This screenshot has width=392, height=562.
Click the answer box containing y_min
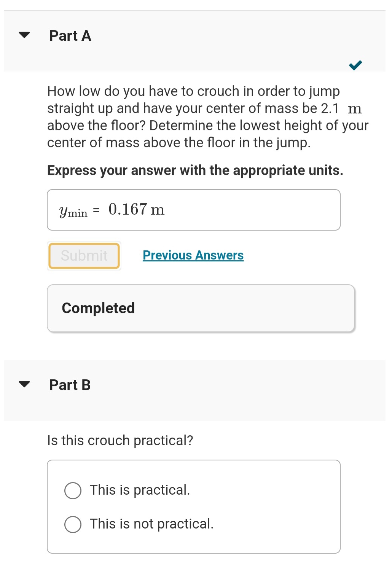coord(194,209)
